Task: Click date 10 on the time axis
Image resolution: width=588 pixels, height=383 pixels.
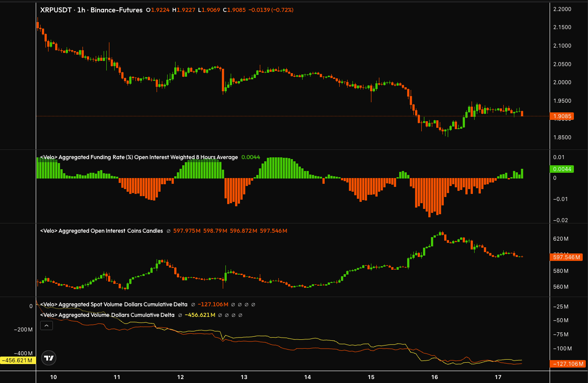Action: 53,377
